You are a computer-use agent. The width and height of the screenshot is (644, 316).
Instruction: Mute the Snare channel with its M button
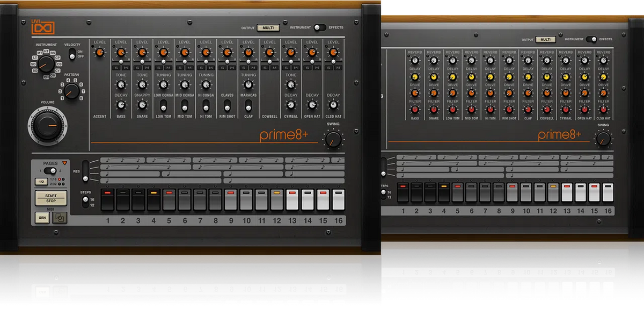point(147,68)
